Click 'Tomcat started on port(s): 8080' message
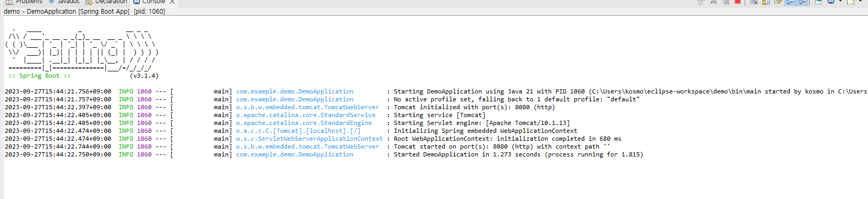The height and width of the screenshot is (199, 868). coord(502,146)
